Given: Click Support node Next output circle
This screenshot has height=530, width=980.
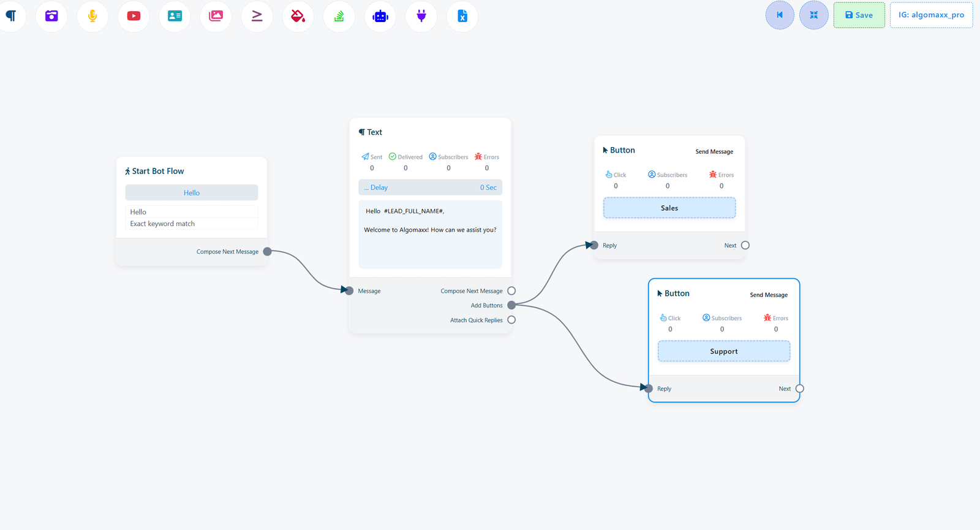Looking at the screenshot, I should [x=800, y=388].
